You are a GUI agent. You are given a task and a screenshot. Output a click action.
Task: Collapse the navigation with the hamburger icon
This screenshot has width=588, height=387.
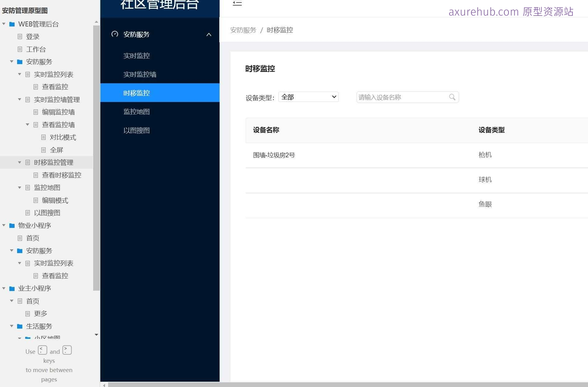(237, 3)
